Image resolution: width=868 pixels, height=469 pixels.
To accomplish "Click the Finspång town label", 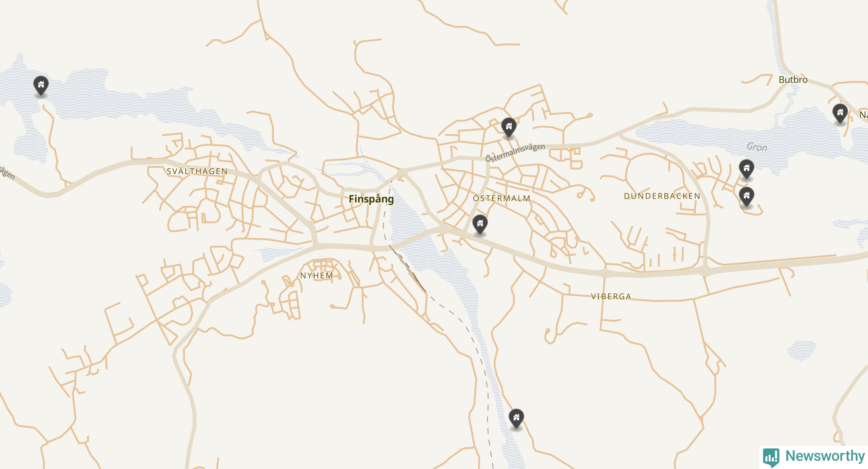I will point(371,199).
